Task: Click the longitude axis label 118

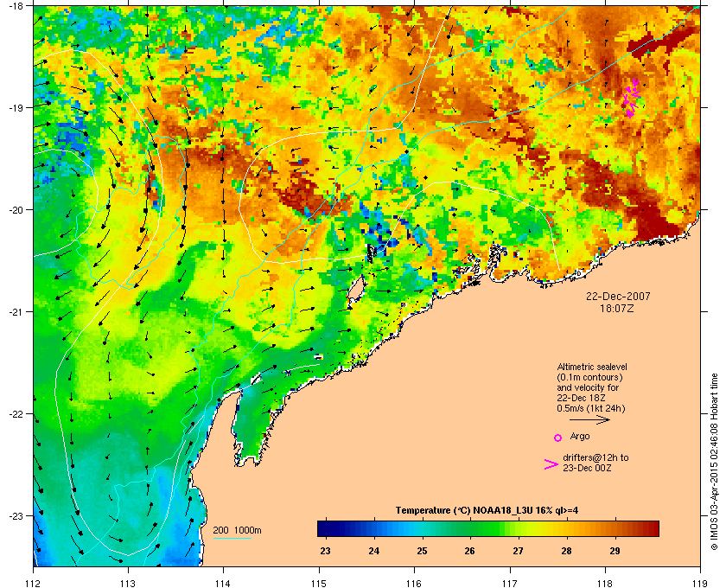Action: click(605, 583)
